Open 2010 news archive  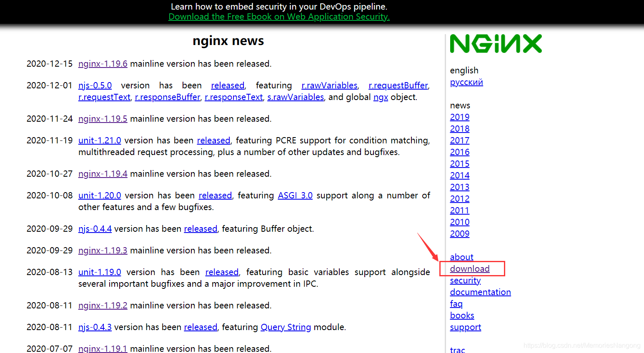click(x=460, y=222)
